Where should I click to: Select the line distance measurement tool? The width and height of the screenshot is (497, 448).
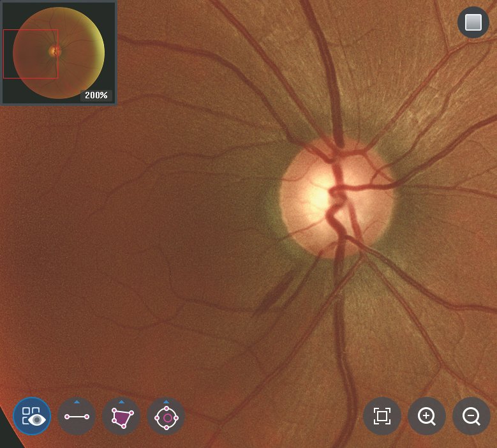pyautogui.click(x=77, y=417)
